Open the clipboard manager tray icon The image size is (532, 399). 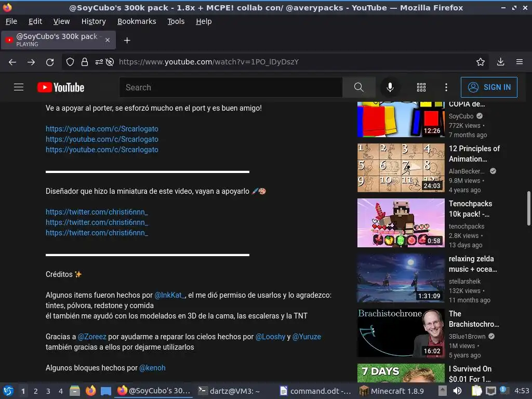pos(477,391)
